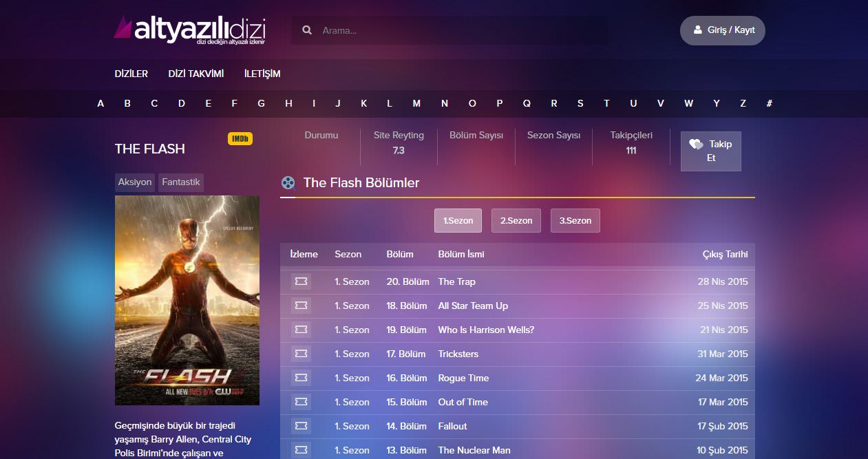The width and height of the screenshot is (868, 459).
Task: Click the date 31 Mar 2015
Action: (x=723, y=354)
